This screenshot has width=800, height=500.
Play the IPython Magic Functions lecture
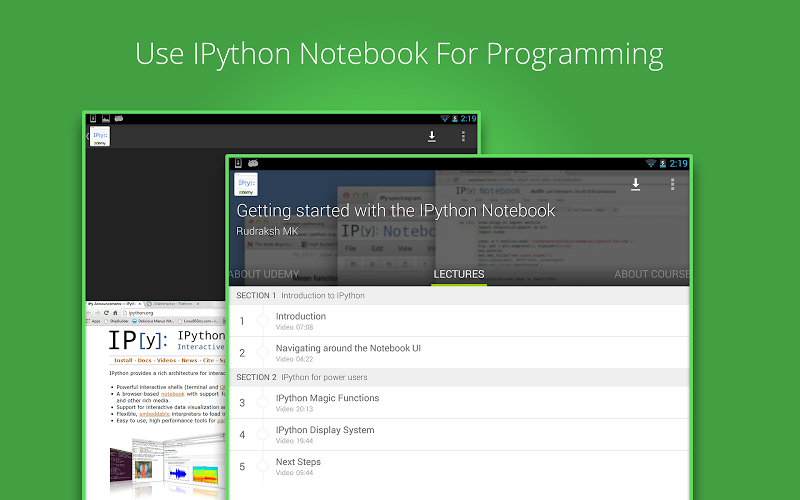tap(460, 403)
